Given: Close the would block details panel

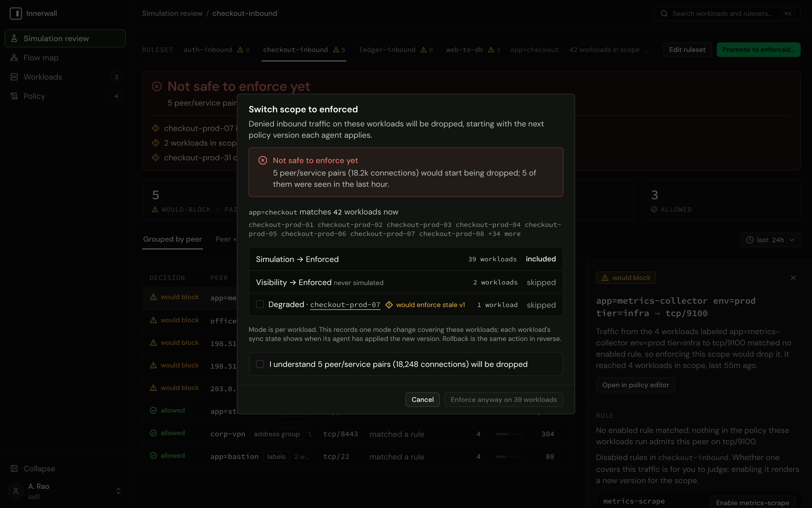Looking at the screenshot, I should (x=793, y=278).
